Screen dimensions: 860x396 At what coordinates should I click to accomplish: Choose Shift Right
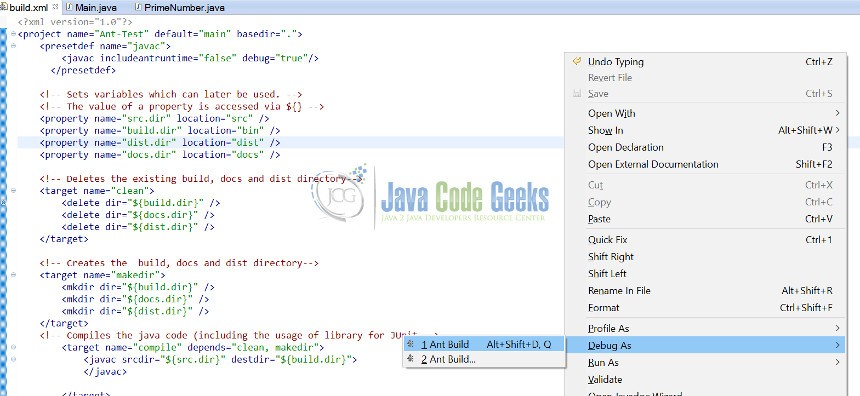tap(705, 257)
